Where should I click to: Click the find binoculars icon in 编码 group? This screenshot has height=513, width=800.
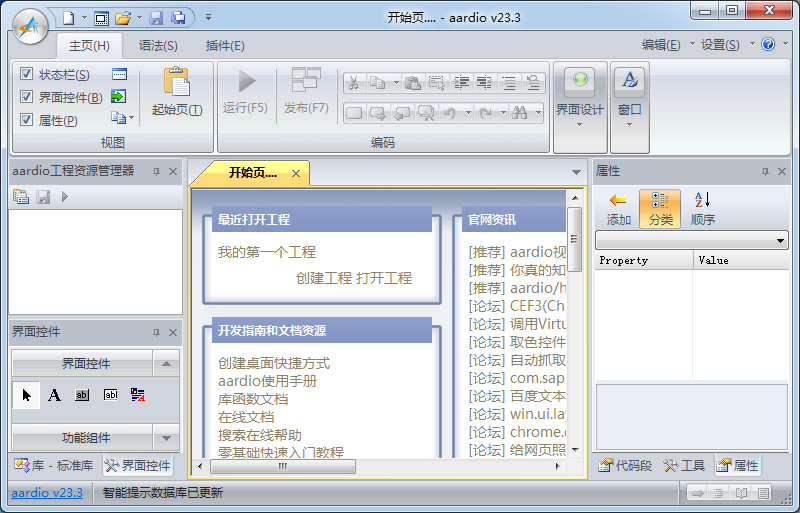[x=519, y=113]
